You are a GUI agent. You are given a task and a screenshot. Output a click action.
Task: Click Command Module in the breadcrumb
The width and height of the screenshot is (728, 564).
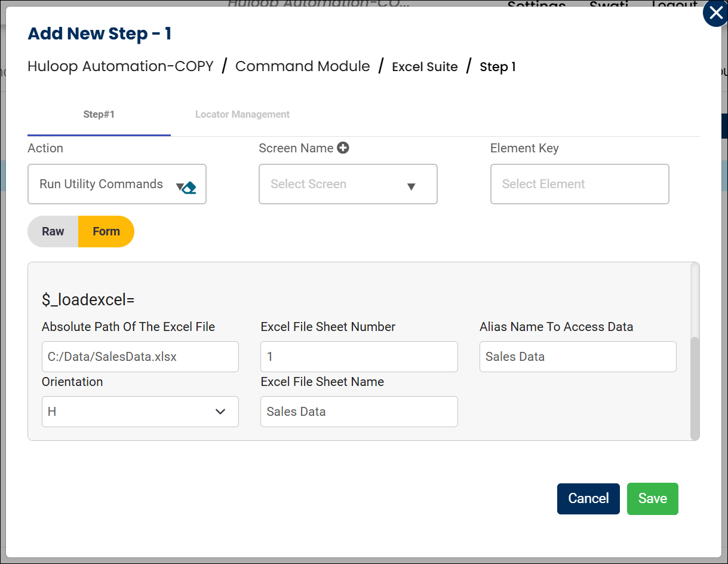click(302, 66)
